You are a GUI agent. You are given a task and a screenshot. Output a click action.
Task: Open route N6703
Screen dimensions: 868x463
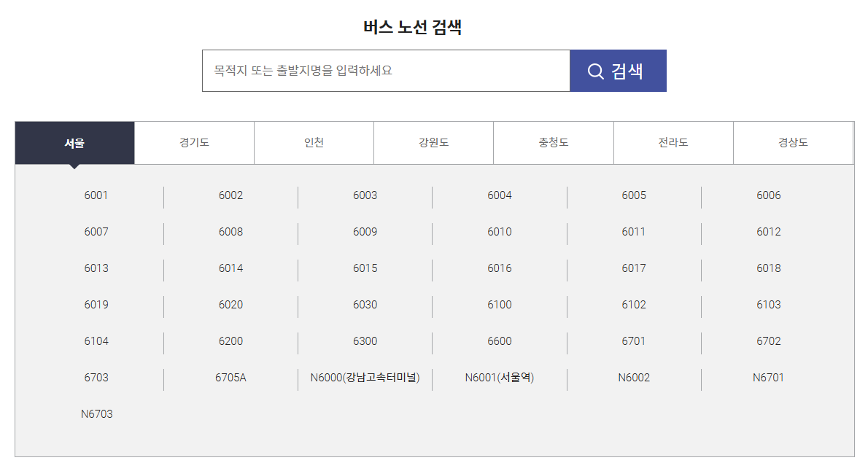click(x=97, y=414)
